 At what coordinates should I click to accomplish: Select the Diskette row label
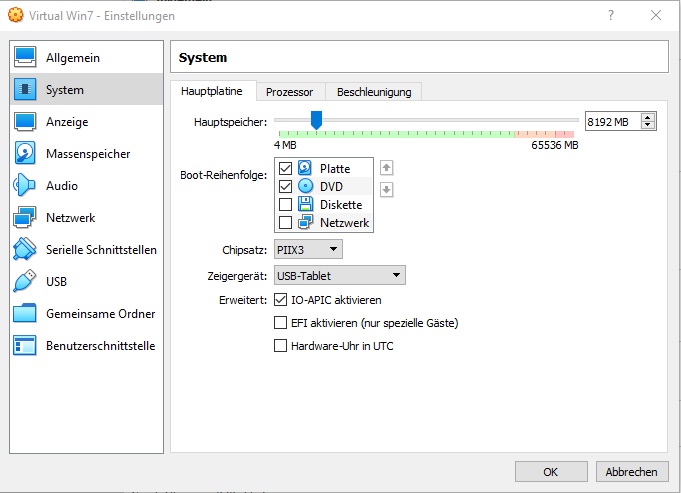click(x=341, y=205)
